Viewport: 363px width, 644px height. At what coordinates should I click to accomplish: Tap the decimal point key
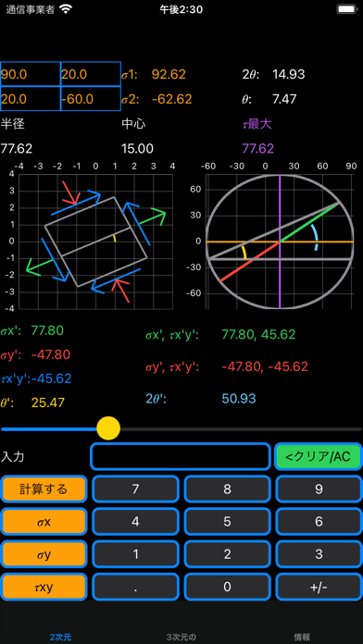[136, 588]
